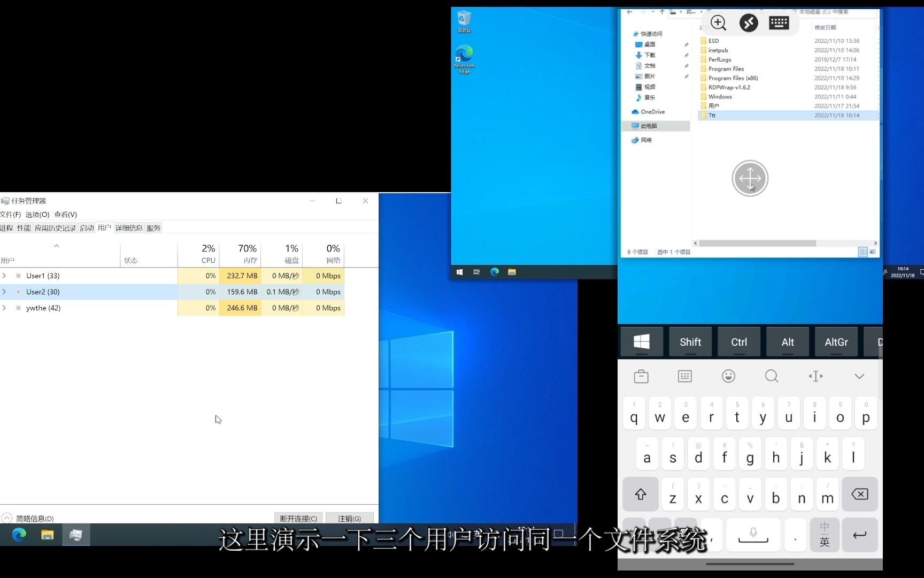Open Edge on local bottom taskbar
Image resolution: width=924 pixels, height=578 pixels.
pos(19,534)
